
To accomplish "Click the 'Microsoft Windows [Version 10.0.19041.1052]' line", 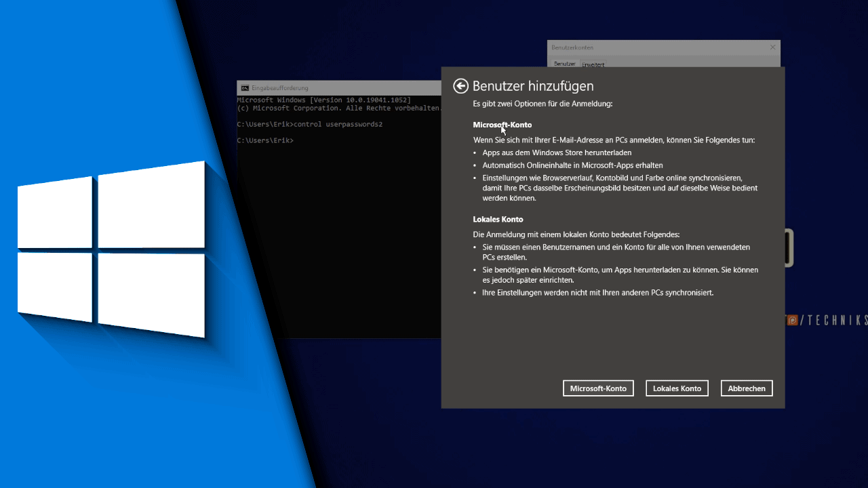I will tap(323, 100).
